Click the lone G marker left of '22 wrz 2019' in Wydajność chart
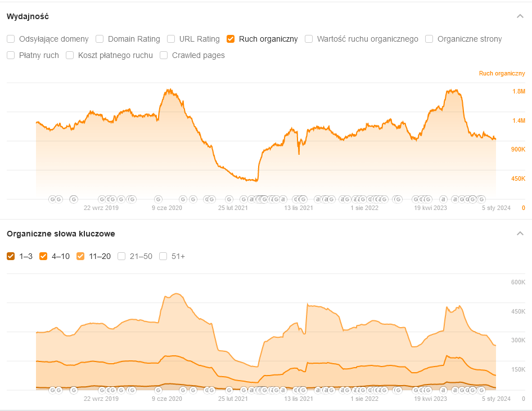Viewport: 532px width, 411px height. click(73, 199)
